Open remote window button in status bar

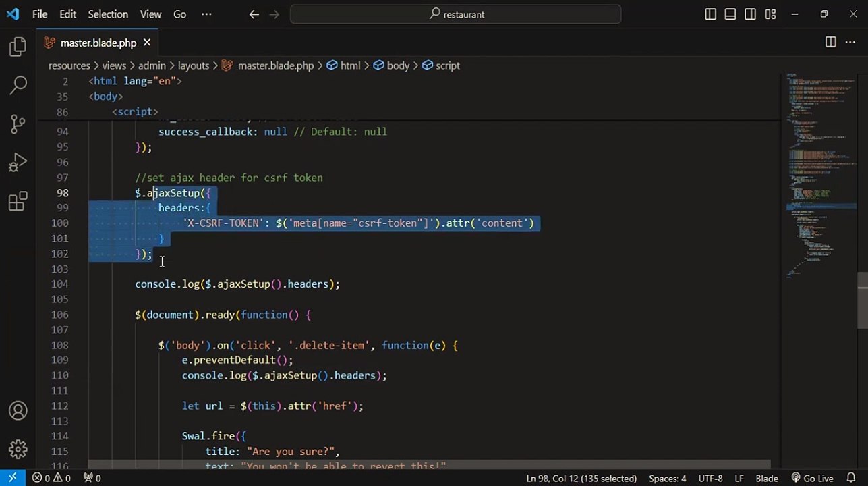(x=13, y=478)
